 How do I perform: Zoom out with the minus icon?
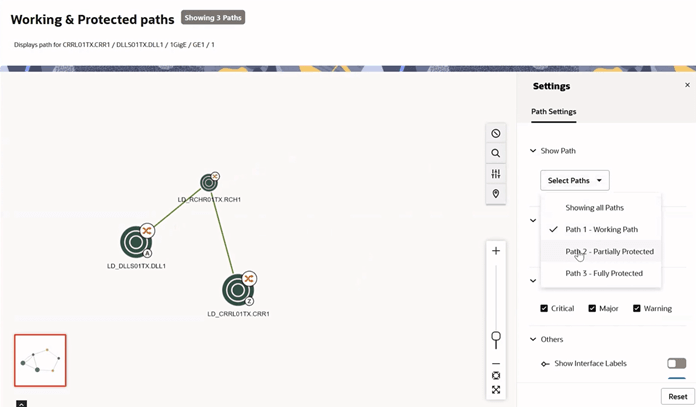pos(496,363)
